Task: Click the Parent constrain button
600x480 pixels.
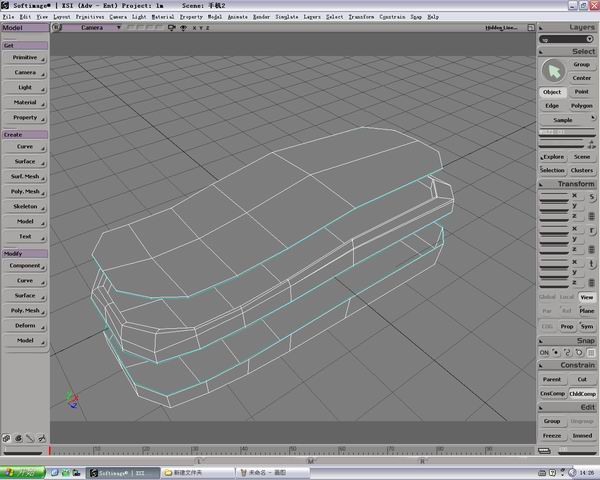Action: (552, 380)
